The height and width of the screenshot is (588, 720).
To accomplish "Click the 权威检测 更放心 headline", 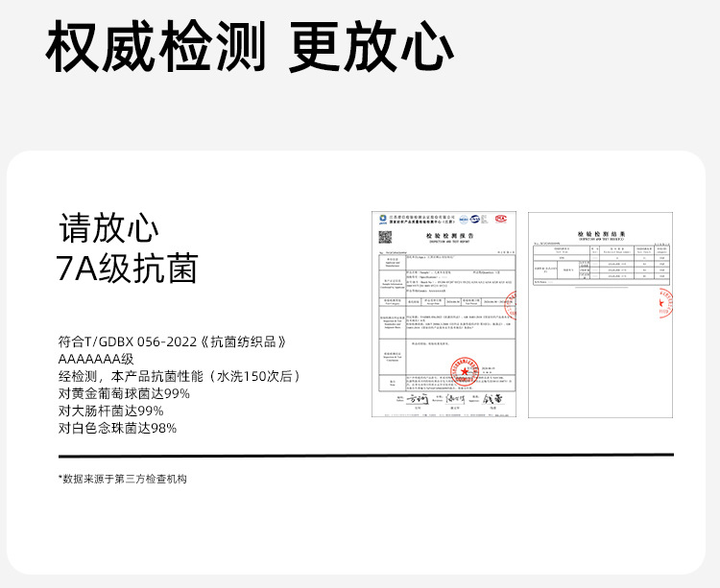I will (x=250, y=47).
